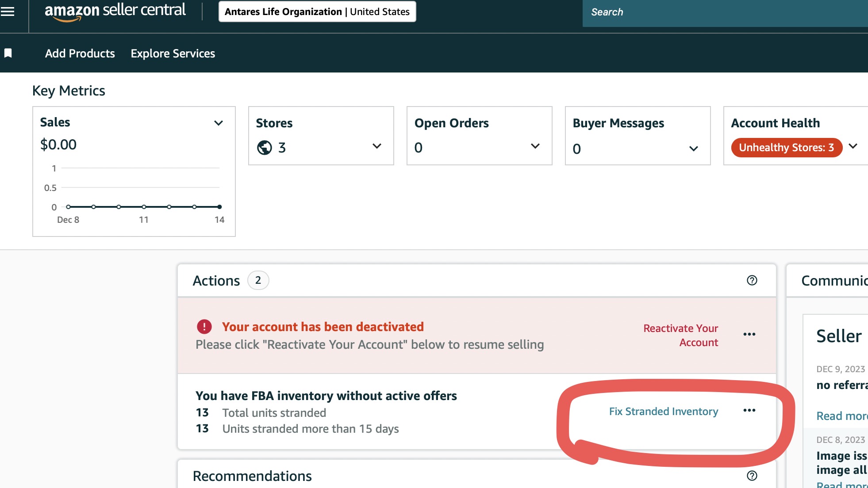Expand the Account Health dropdown chevron

[x=853, y=146]
